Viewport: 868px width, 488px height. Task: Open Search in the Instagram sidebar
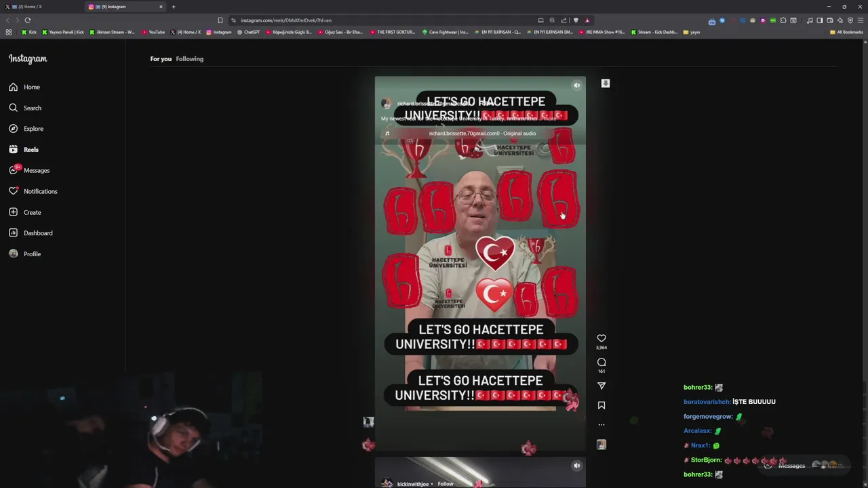click(25, 108)
